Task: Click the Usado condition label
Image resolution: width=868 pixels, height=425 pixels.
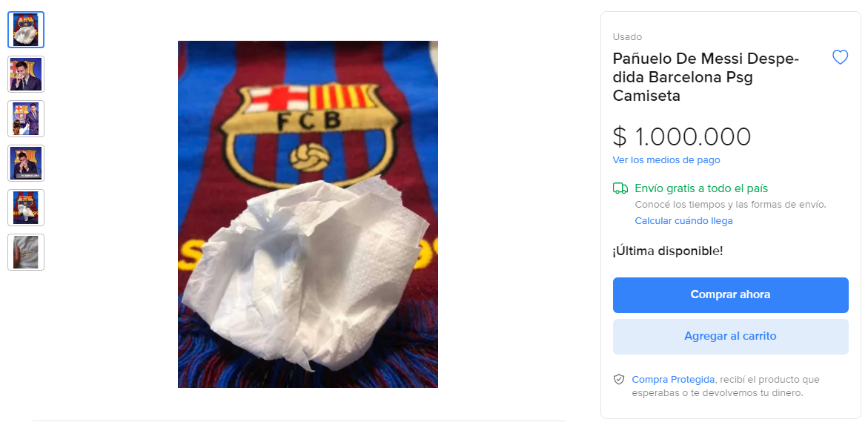Action: tap(627, 37)
